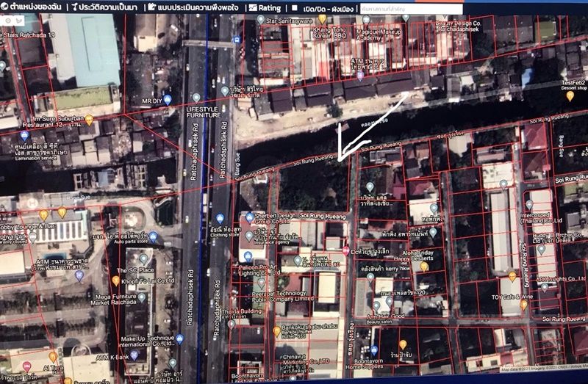
Task: Open the Im Sure Suburban Restaurant pin
Action: (x=89, y=119)
